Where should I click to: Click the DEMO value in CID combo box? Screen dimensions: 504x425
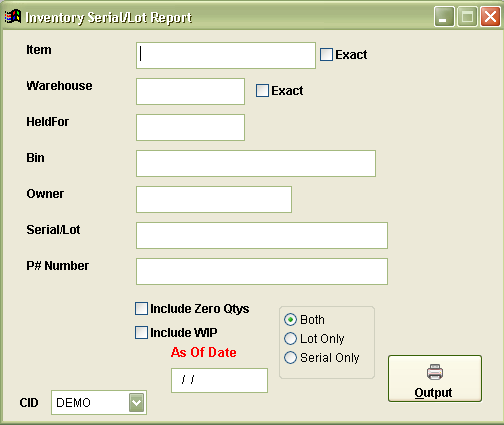[x=73, y=403]
